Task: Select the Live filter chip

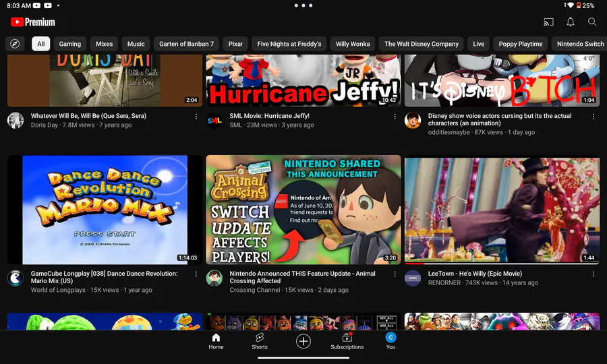Action: (x=478, y=44)
